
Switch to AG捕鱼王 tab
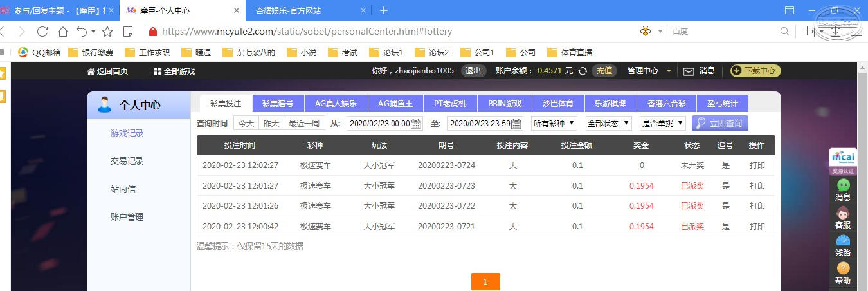pos(395,104)
